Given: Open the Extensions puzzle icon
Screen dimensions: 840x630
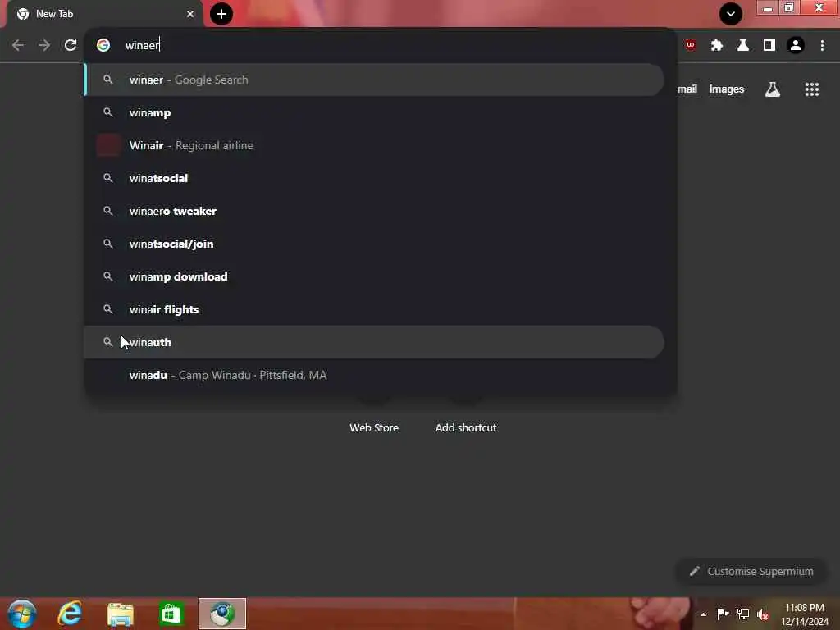Looking at the screenshot, I should click(x=717, y=46).
